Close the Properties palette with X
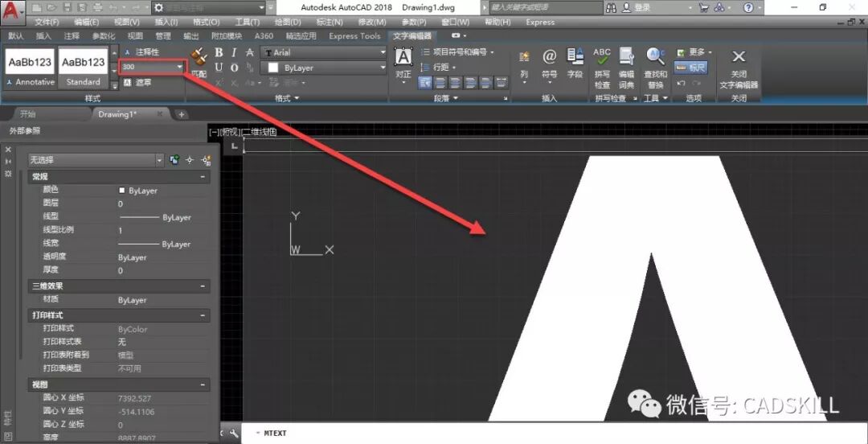This screenshot has height=444, width=868. 8,150
